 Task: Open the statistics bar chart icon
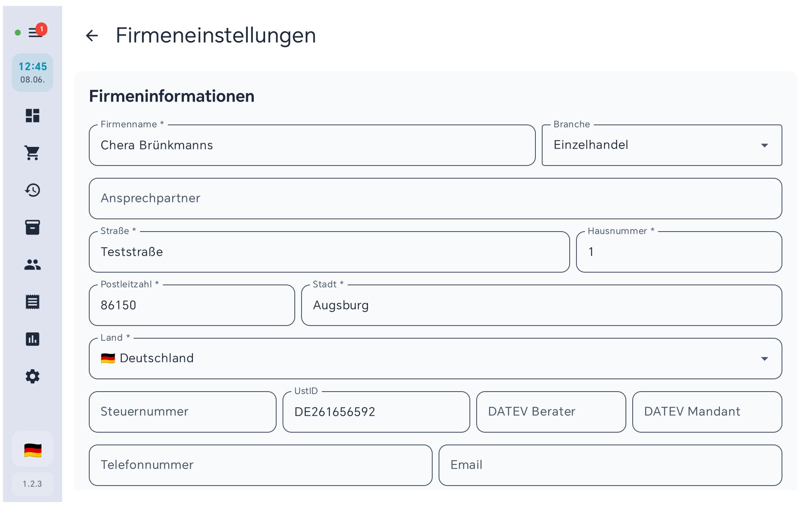click(x=33, y=339)
